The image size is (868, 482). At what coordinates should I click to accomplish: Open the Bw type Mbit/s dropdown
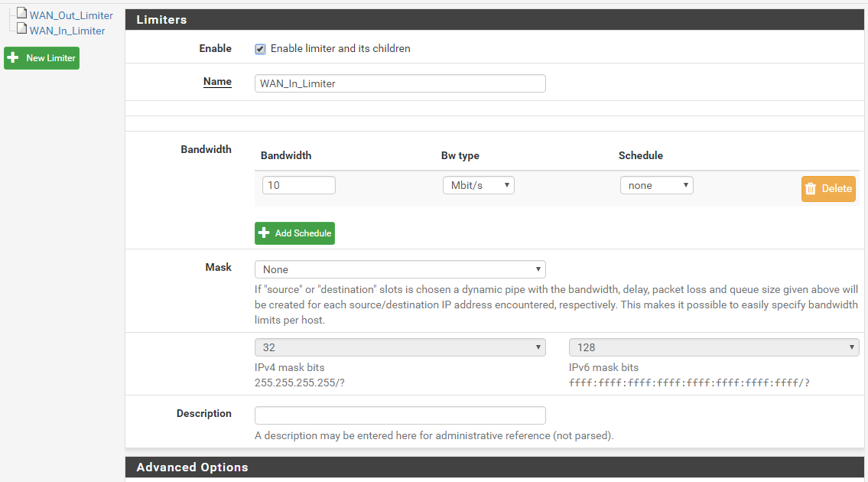pyautogui.click(x=478, y=186)
